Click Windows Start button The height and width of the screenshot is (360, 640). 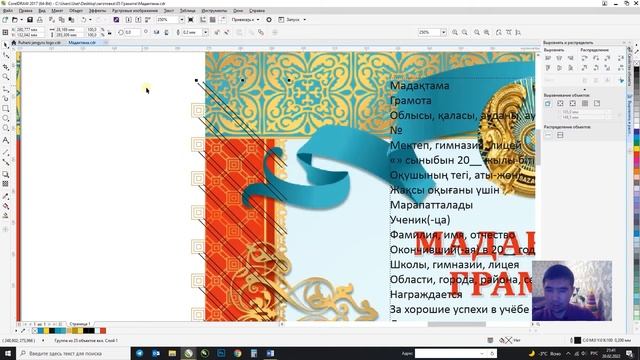coord(8,353)
